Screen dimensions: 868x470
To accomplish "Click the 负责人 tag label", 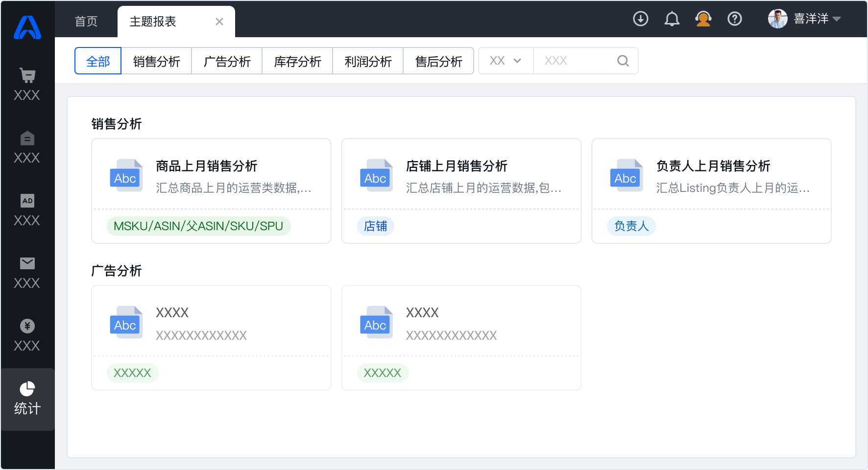I will click(x=631, y=226).
